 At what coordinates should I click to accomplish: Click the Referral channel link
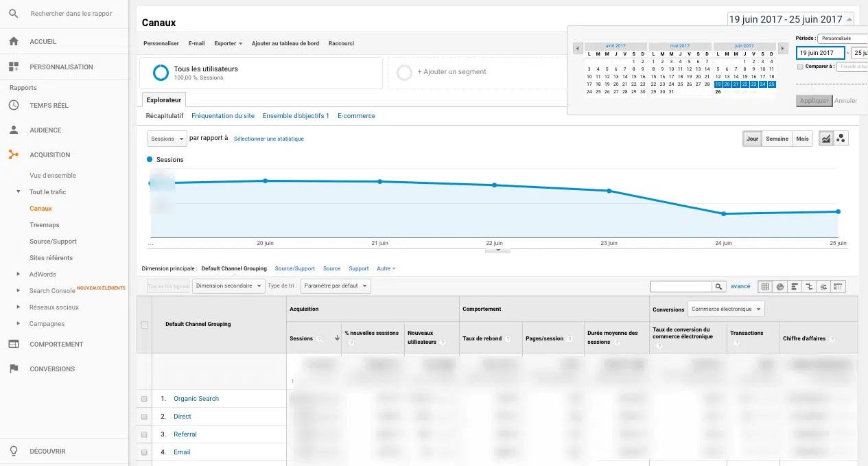pyautogui.click(x=185, y=434)
